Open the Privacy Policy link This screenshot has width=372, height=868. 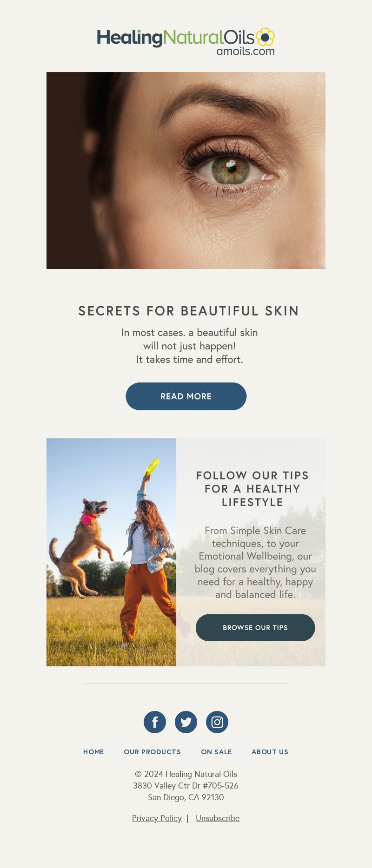[x=157, y=818]
